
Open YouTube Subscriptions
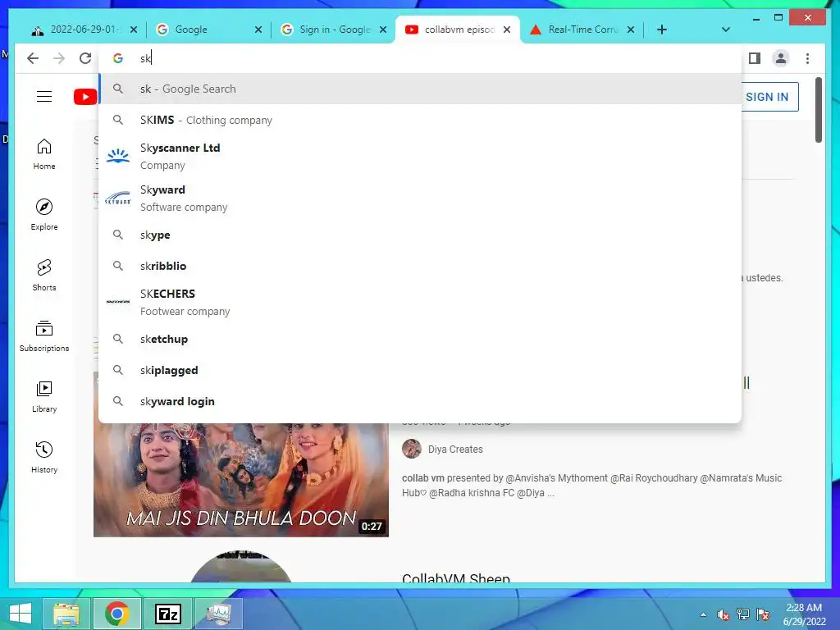tap(44, 336)
